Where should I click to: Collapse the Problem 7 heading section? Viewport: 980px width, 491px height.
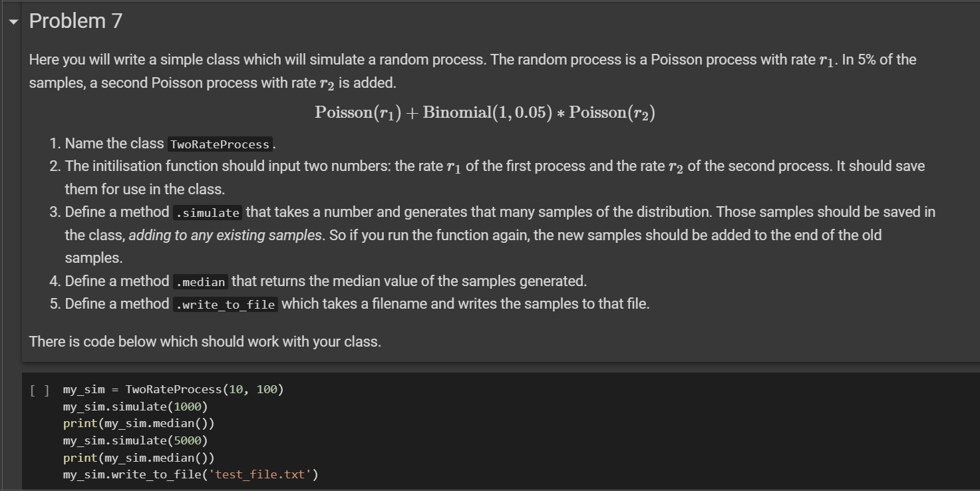[x=13, y=21]
